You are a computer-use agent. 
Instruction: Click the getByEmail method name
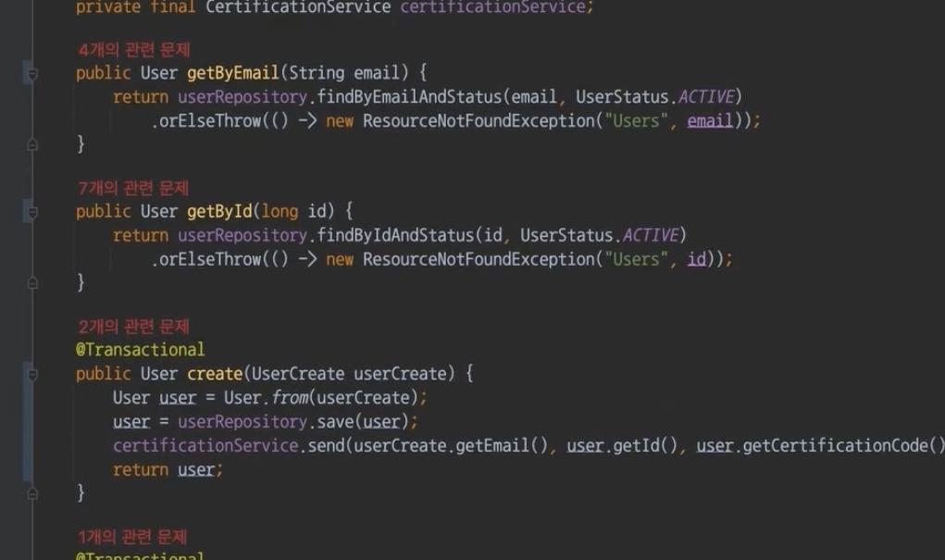[x=232, y=73]
